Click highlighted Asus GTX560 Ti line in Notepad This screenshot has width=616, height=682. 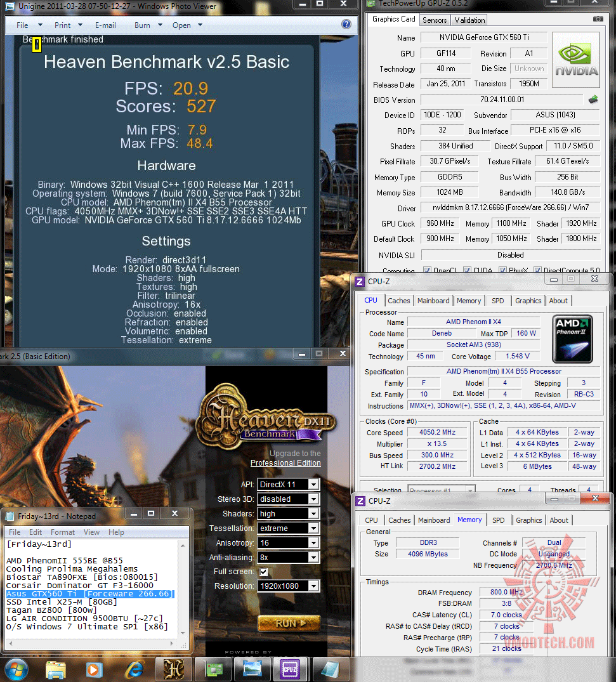pos(90,594)
